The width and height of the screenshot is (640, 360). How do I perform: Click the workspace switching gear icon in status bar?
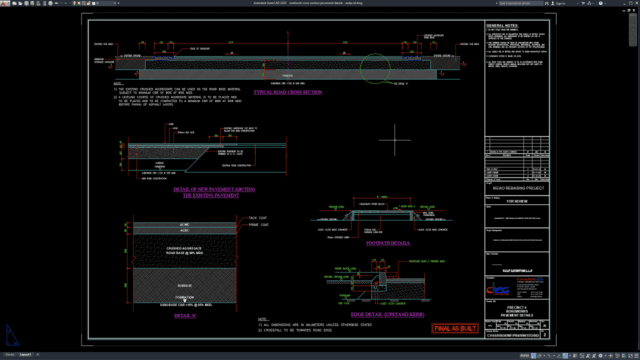pos(600,356)
